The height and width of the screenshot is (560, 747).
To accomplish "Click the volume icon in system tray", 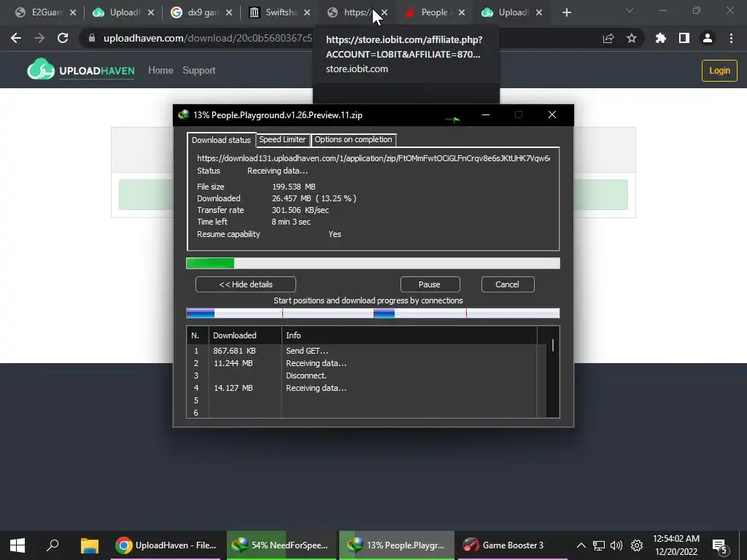I will click(616, 545).
